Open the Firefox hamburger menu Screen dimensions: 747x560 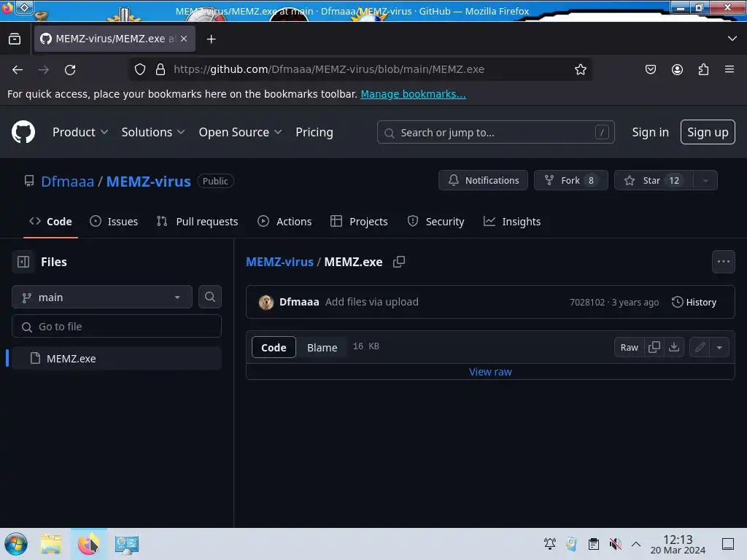[x=729, y=69]
